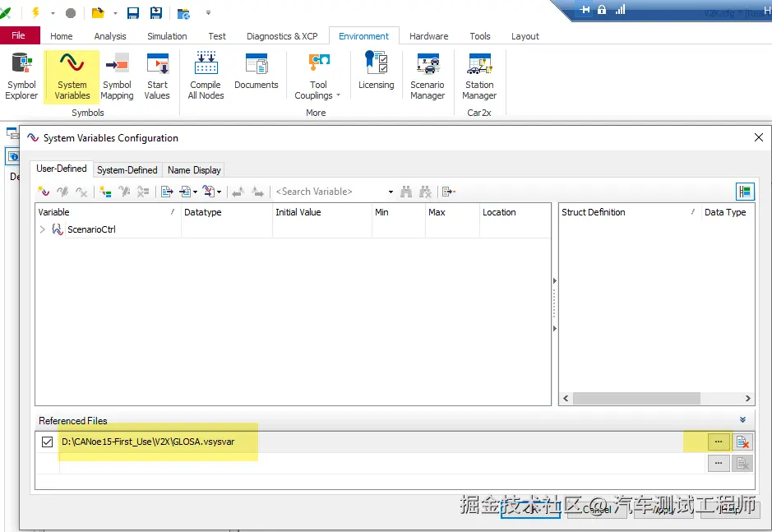This screenshot has height=532, width=772.
Task: Open the import variables dropdown arrow
Action: 196,192
